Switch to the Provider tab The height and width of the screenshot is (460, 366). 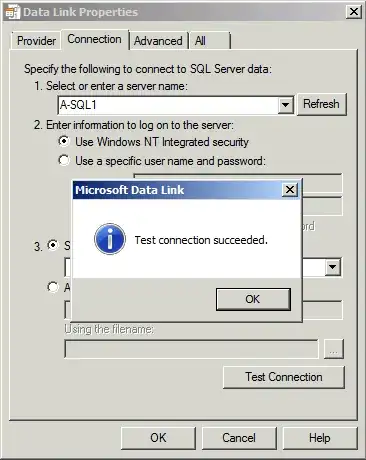click(36, 41)
